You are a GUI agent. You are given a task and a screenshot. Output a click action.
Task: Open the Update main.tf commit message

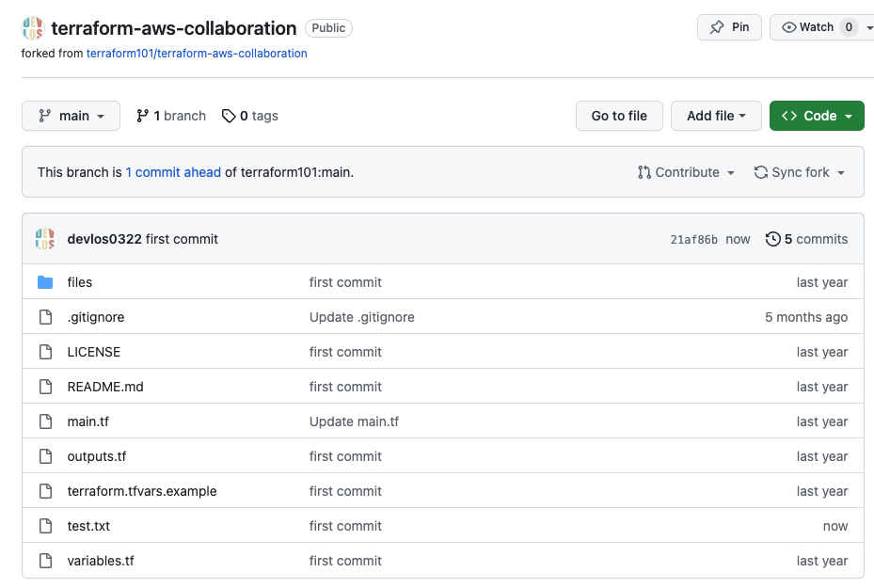click(354, 421)
